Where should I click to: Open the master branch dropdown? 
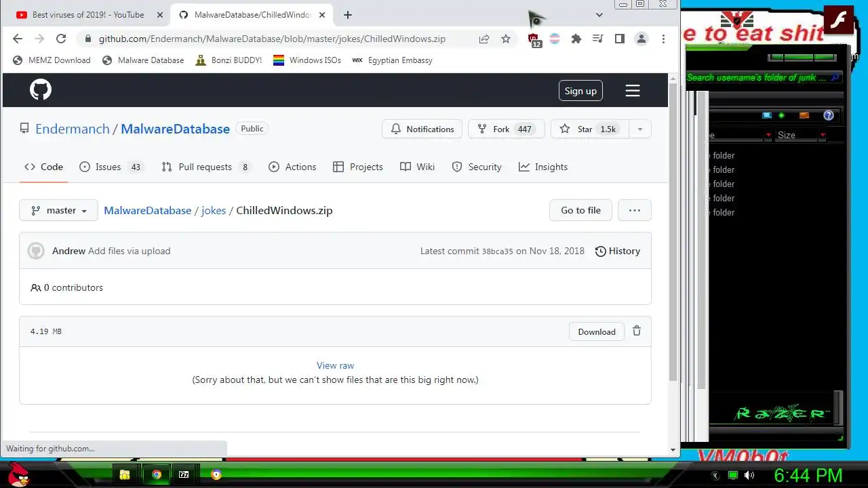(58, 210)
